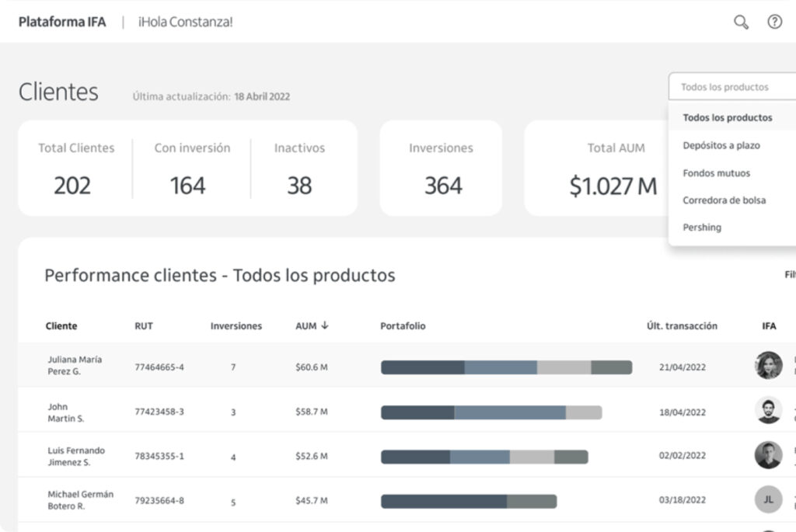Viewport: 796px width, 532px height.
Task: Click the JL initials avatar
Action: click(x=768, y=499)
